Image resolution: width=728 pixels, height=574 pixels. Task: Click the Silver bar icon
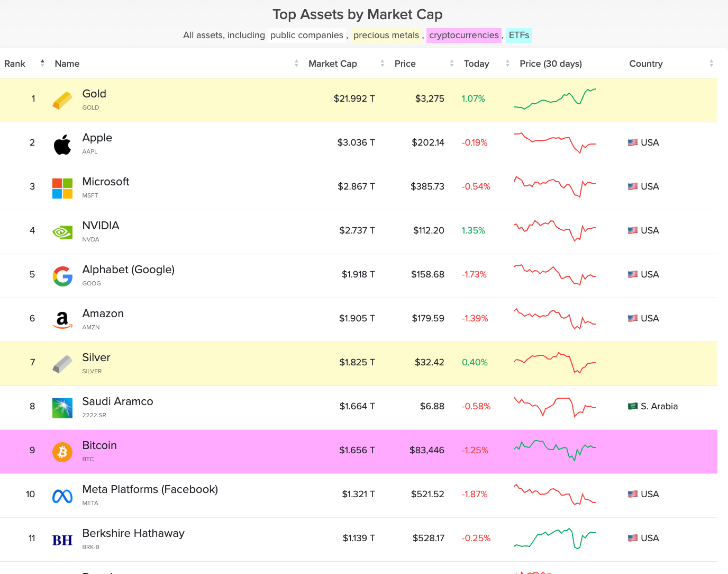[x=62, y=364]
